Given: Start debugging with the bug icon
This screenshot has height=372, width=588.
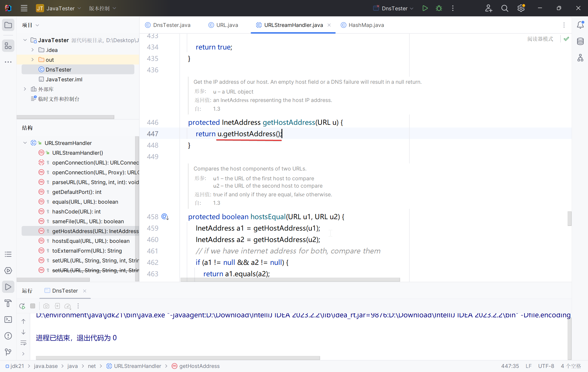Looking at the screenshot, I should click(x=439, y=8).
